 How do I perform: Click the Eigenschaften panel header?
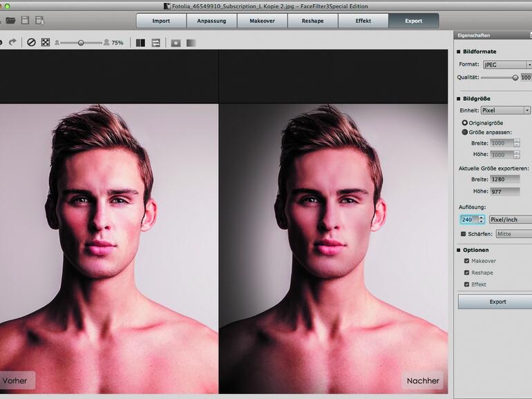pos(493,35)
